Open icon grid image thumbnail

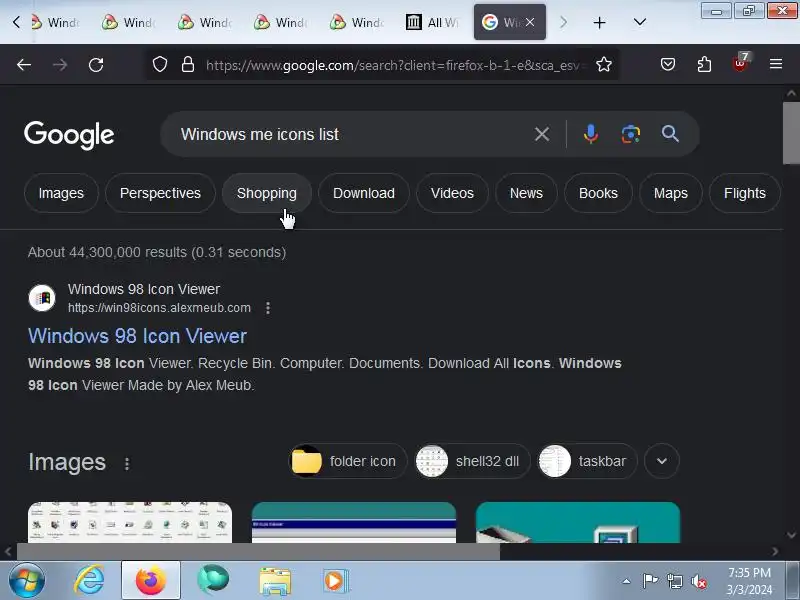click(x=130, y=522)
